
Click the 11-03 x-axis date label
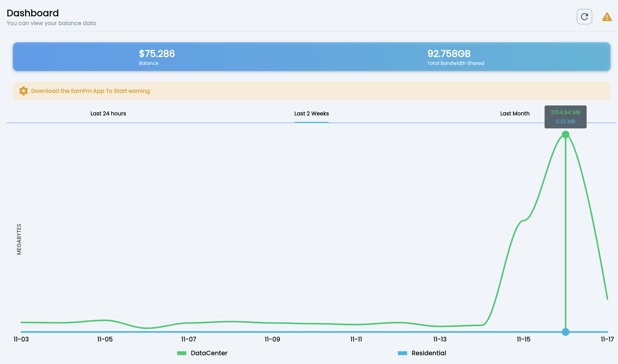[21, 339]
